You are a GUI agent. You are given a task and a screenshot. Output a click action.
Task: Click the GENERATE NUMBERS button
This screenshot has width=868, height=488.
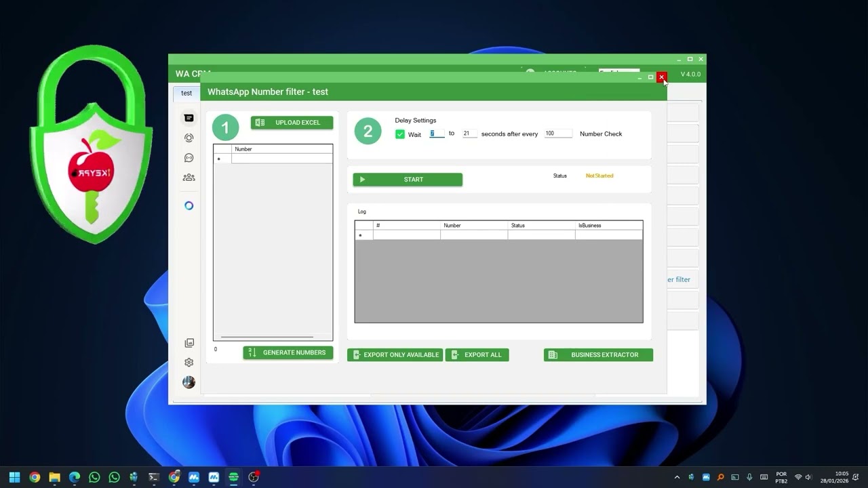pyautogui.click(x=288, y=352)
